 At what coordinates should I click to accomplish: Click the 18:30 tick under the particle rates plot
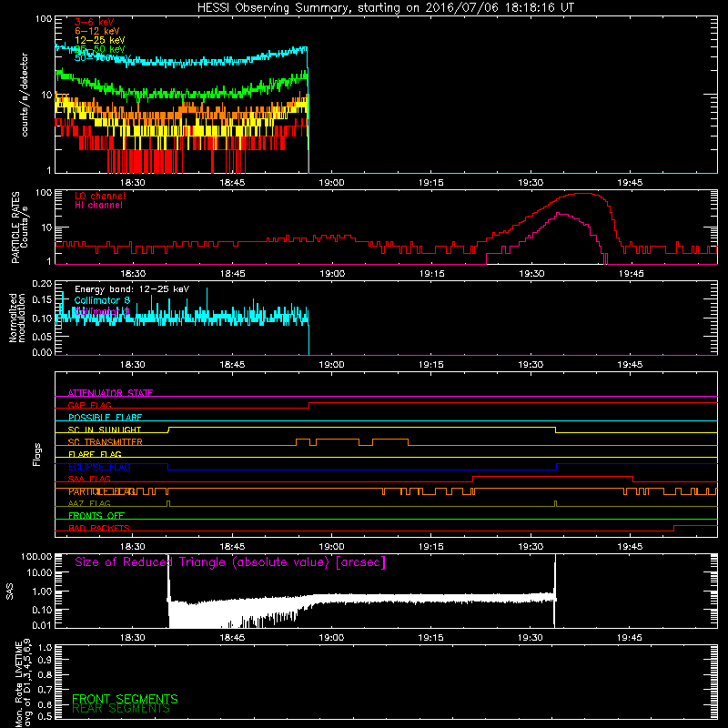pos(133,274)
